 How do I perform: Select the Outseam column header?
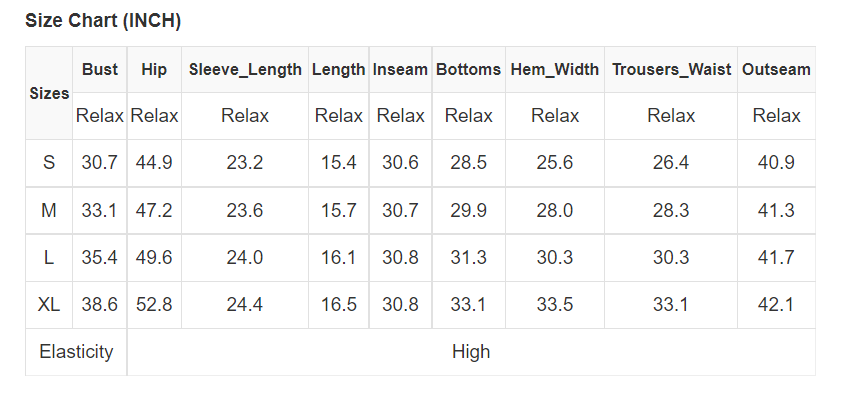point(776,69)
